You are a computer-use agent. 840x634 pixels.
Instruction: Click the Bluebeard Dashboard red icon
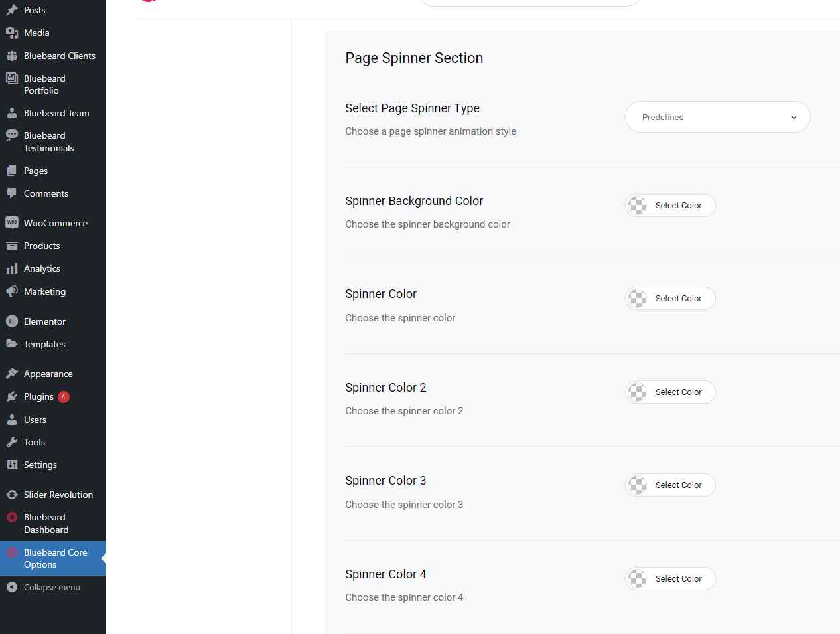point(12,517)
